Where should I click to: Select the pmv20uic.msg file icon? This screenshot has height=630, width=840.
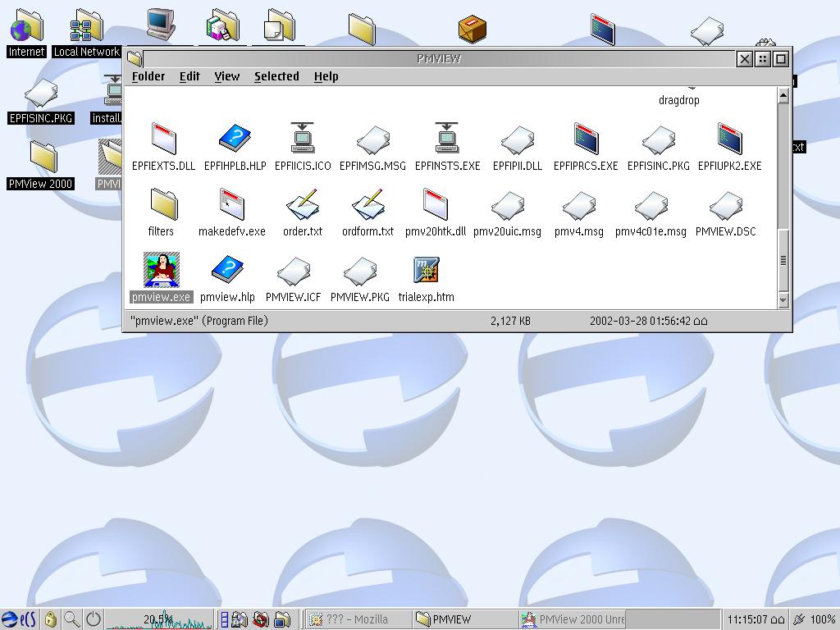[x=507, y=206]
